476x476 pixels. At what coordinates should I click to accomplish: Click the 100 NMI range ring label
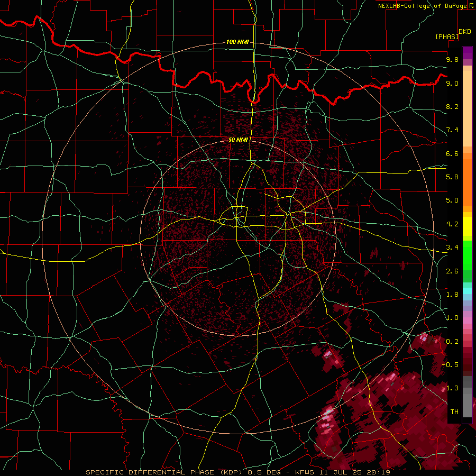(237, 42)
